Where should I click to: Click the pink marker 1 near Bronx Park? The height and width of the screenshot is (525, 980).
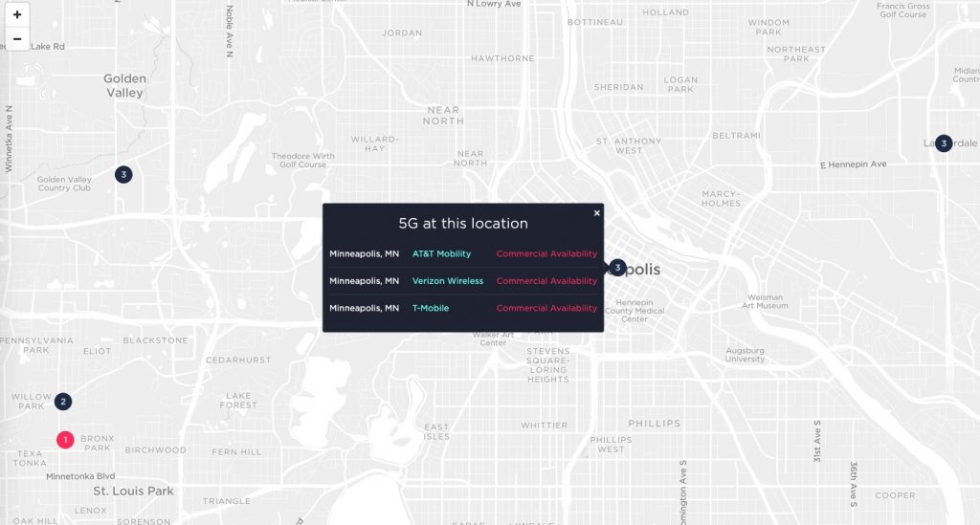(x=65, y=440)
